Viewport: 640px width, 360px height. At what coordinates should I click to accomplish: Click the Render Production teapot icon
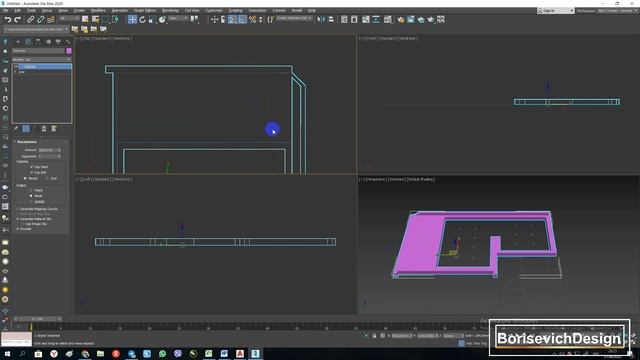click(431, 19)
